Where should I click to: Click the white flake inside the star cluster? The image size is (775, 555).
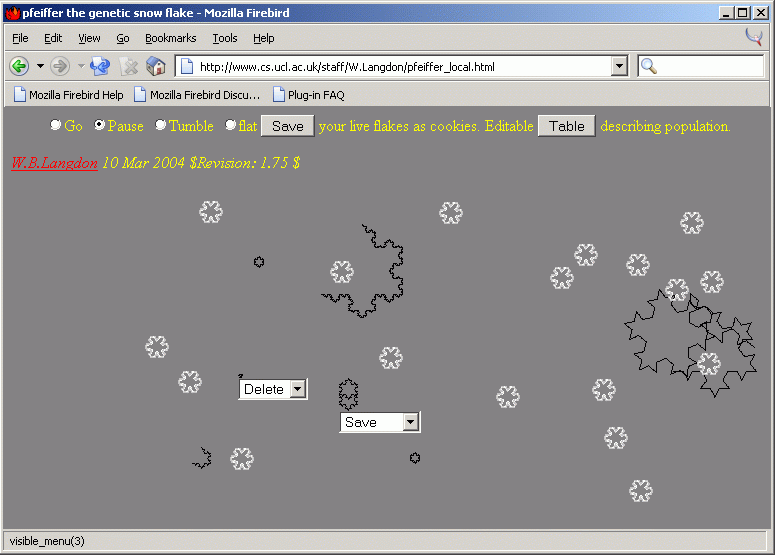(x=709, y=364)
